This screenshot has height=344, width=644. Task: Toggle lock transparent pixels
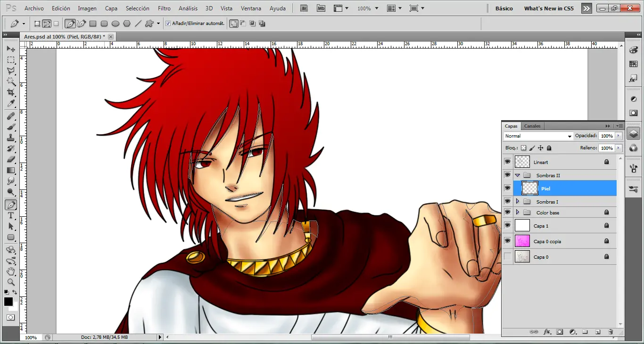523,148
